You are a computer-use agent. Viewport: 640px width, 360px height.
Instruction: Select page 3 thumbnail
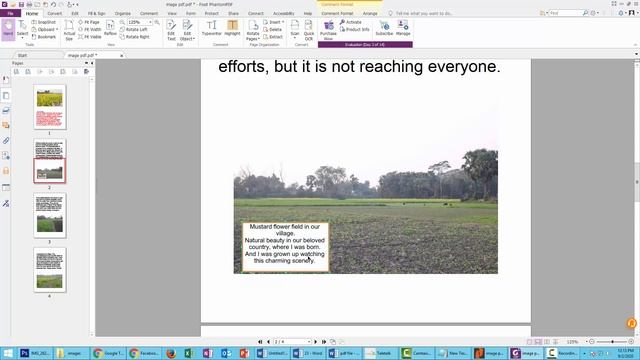tap(50, 216)
